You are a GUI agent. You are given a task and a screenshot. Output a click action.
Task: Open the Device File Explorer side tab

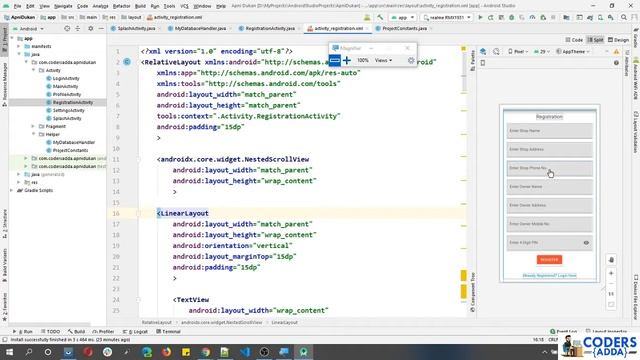(x=636, y=297)
